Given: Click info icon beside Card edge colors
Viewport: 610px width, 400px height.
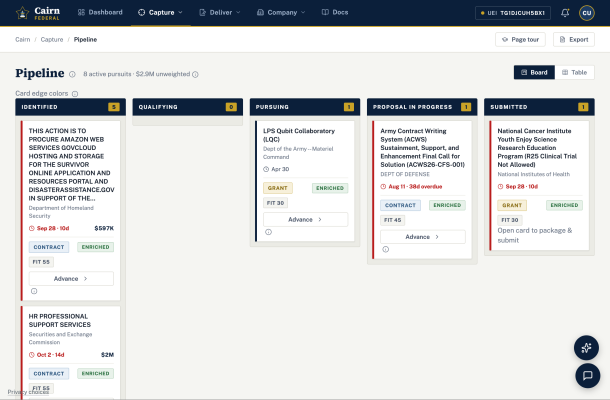Looking at the screenshot, I should click(75, 94).
